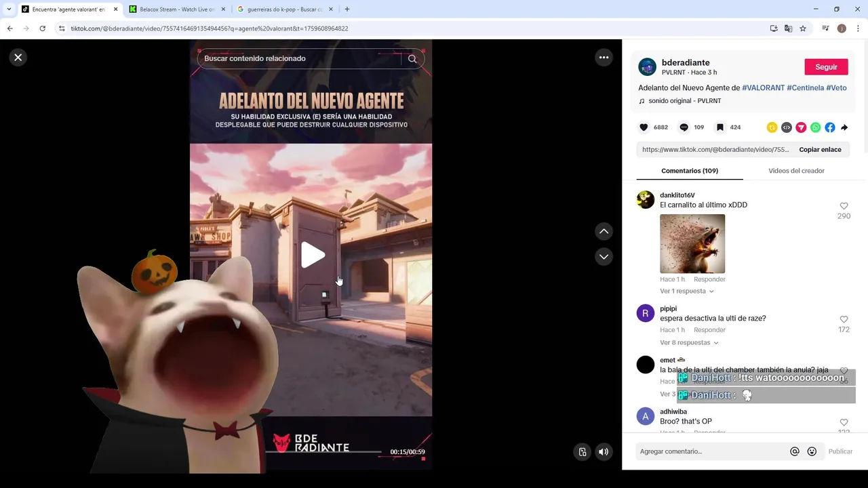Image resolution: width=868 pixels, height=488 pixels.
Task: Repost the video with the yellow repost icon
Action: (772, 127)
